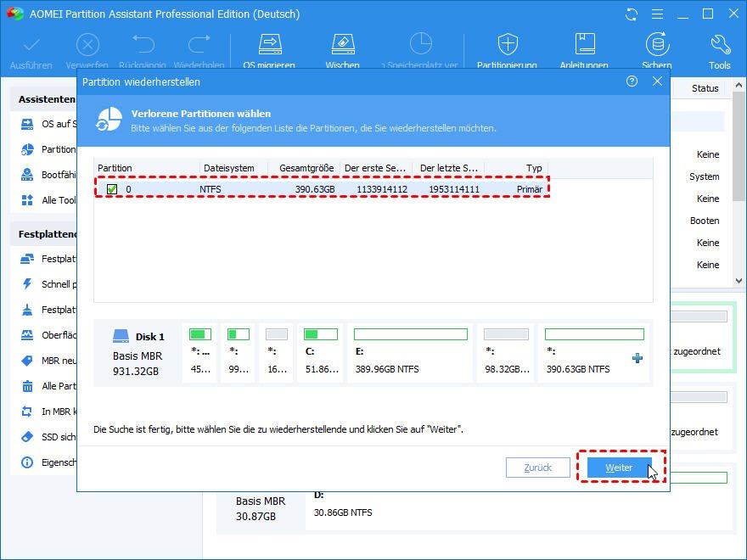Click the NTFS cell of partition 0
747x560 pixels.
tap(211, 189)
